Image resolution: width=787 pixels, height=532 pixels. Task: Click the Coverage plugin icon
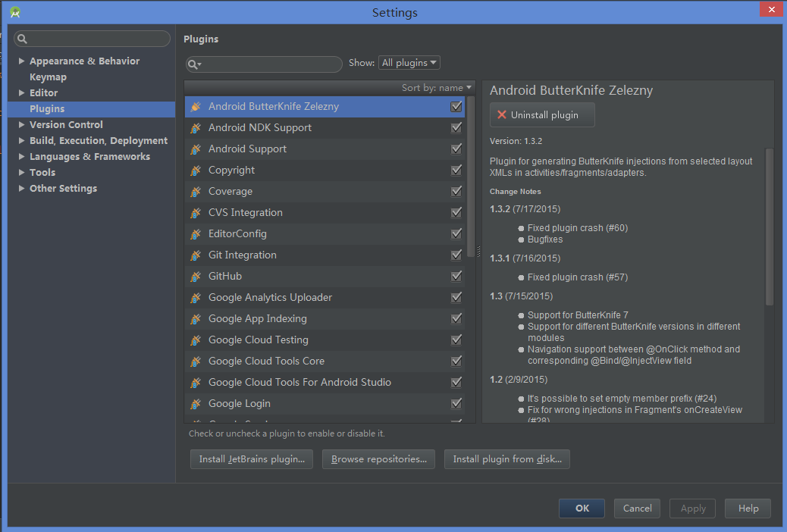(x=196, y=192)
